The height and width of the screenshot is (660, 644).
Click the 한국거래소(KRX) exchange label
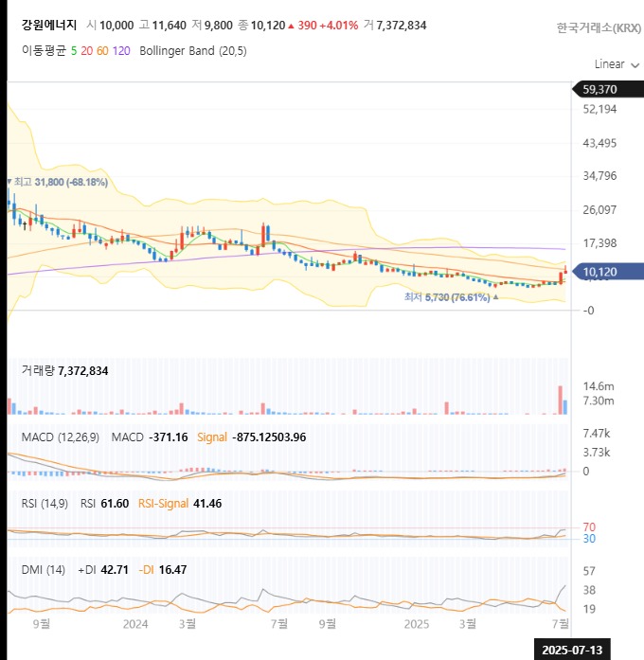coord(599,27)
